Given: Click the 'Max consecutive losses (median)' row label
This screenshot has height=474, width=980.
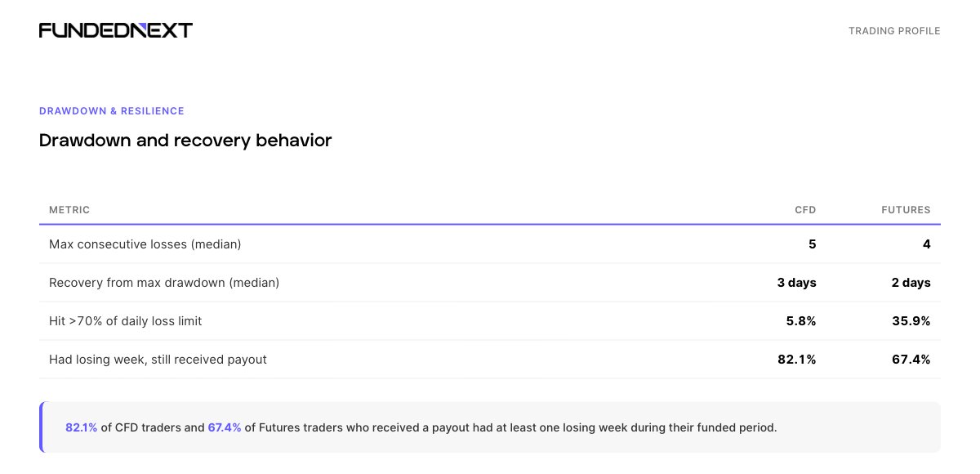Looking at the screenshot, I should pyautogui.click(x=145, y=244).
